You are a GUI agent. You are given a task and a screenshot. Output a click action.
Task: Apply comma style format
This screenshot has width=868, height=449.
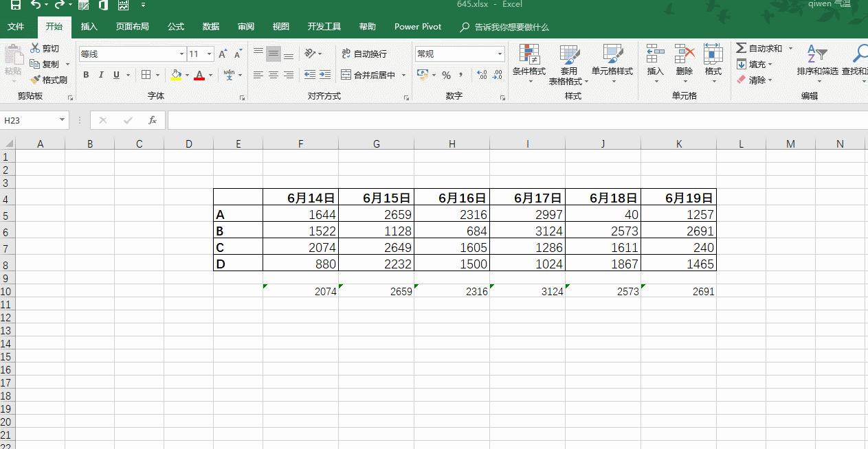tap(460, 75)
